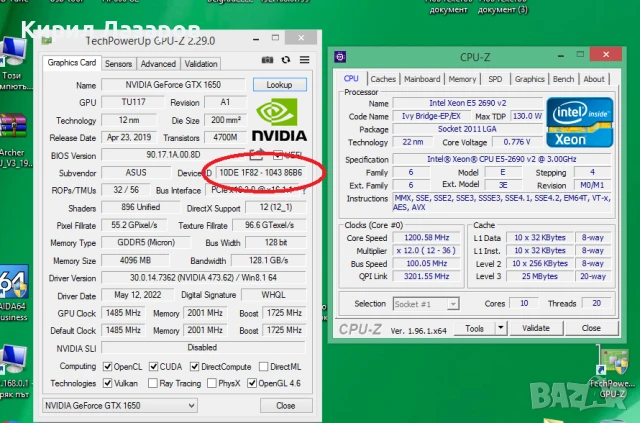Image resolution: width=640 pixels, height=423 pixels.
Task: Click the Close button in CPU-Z
Action: pos(591,328)
